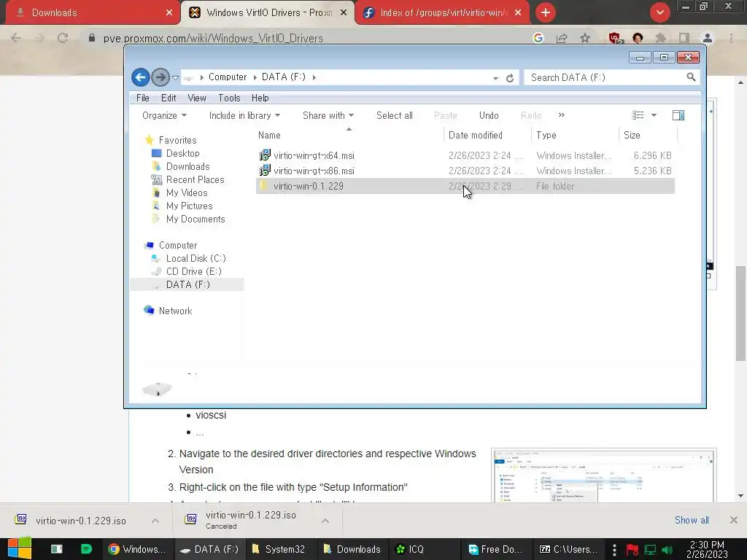Open the Edit menu in Explorer

(x=169, y=98)
